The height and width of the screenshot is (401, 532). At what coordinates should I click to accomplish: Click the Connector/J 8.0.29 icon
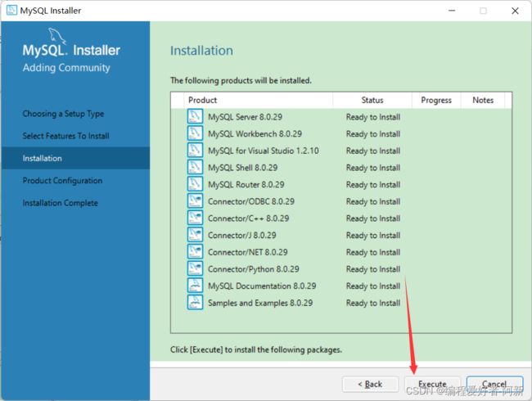point(195,235)
